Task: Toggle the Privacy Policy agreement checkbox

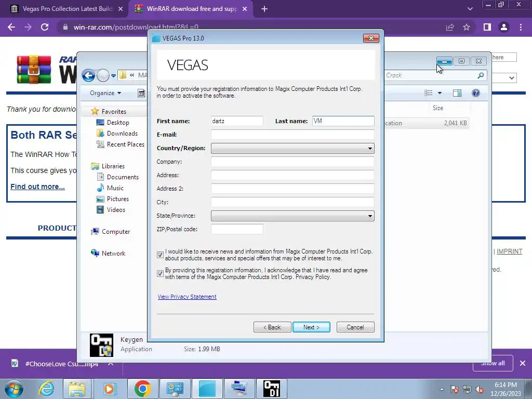Action: [160, 273]
